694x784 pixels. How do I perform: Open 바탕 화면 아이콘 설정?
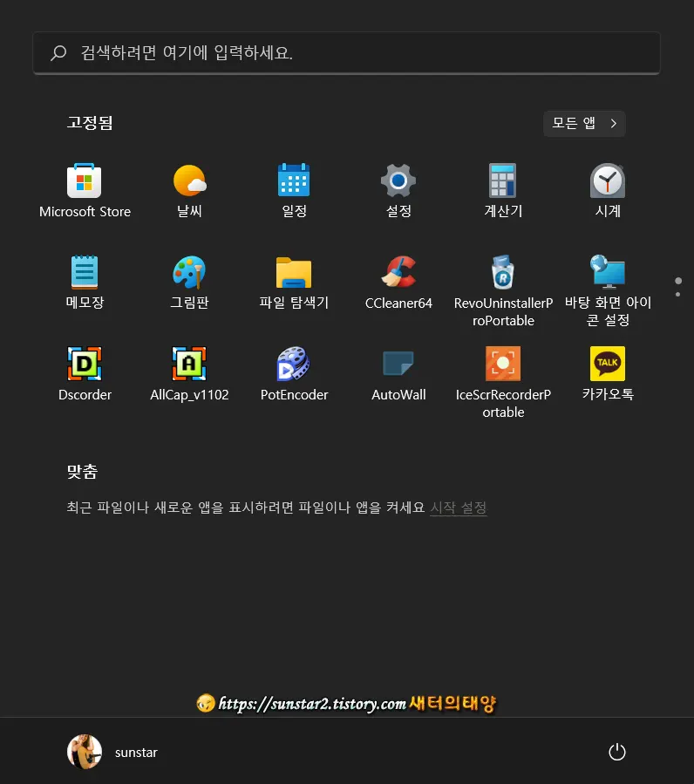coord(608,291)
